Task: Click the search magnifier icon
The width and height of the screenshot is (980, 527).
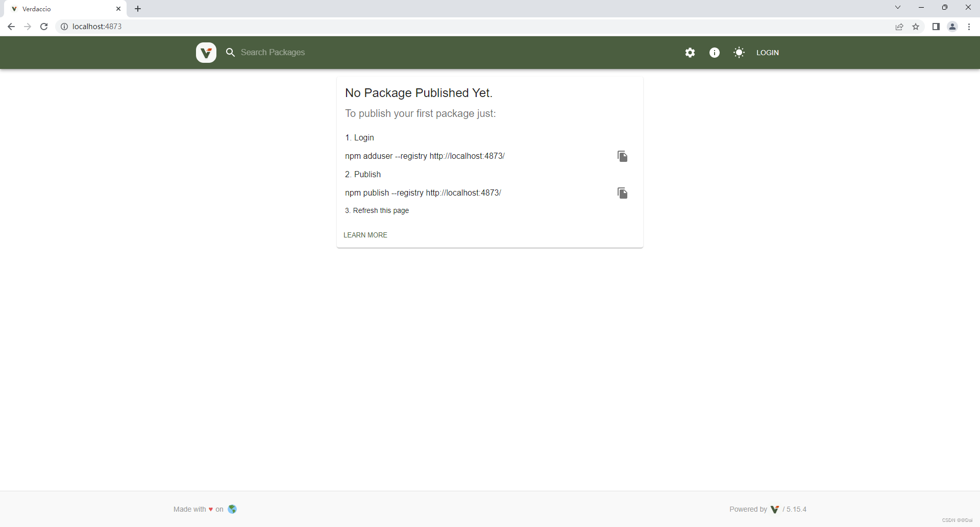Action: click(x=231, y=53)
